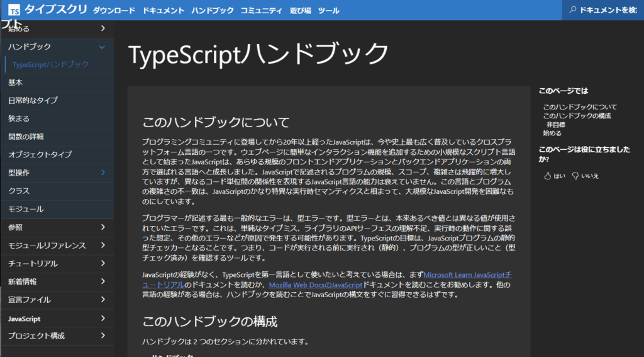Image resolution: width=644 pixels, height=357 pixels.
Task: Follow the Microsoft Learn JavaScript tutorial link
Action: [x=467, y=275]
